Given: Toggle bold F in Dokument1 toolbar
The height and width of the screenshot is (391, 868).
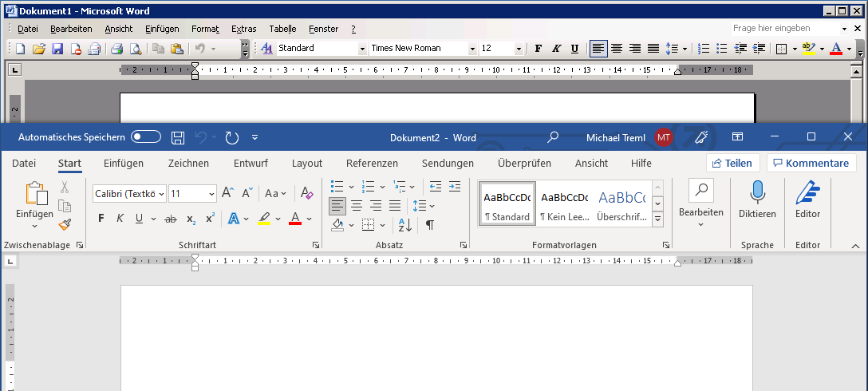Looking at the screenshot, I should [538, 49].
